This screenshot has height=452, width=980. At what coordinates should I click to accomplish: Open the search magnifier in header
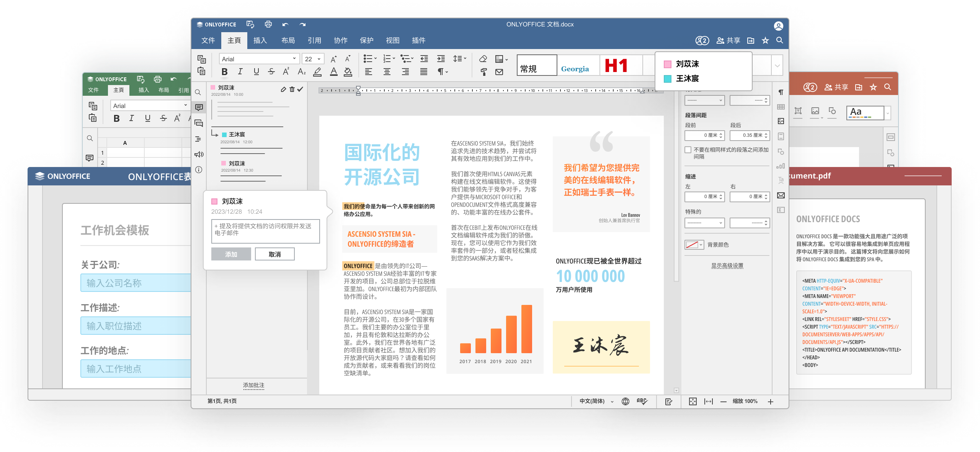click(779, 40)
